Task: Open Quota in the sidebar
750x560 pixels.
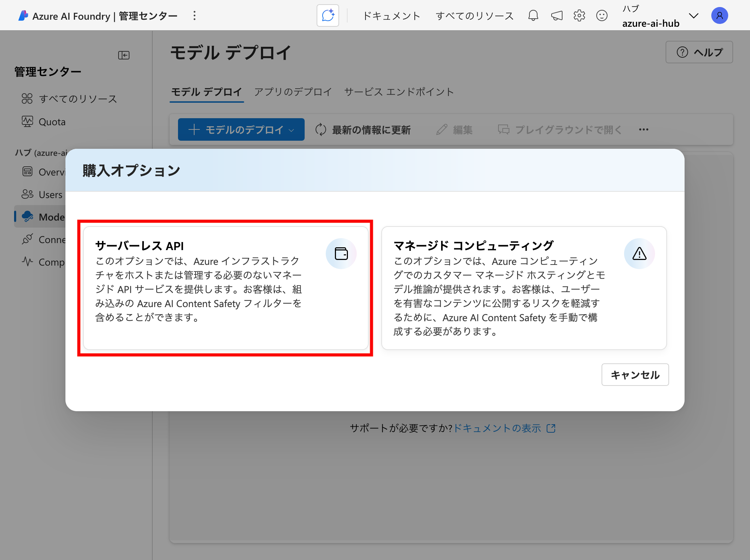Action: 52,122
